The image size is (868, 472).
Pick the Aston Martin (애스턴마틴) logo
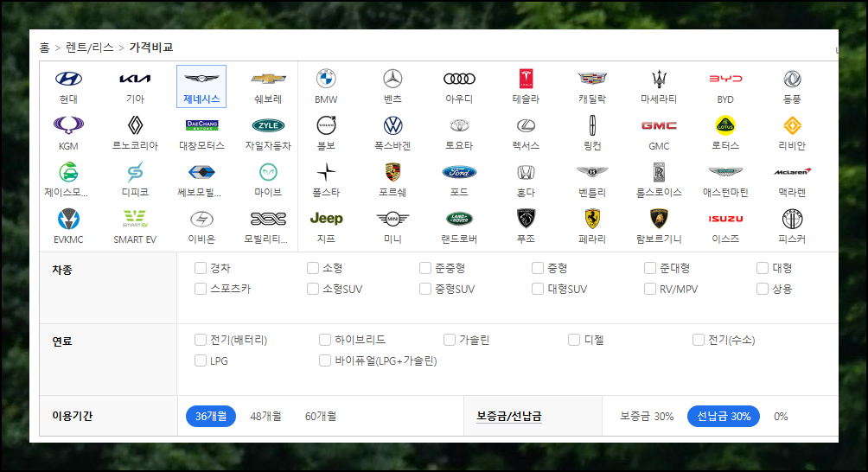click(x=725, y=171)
